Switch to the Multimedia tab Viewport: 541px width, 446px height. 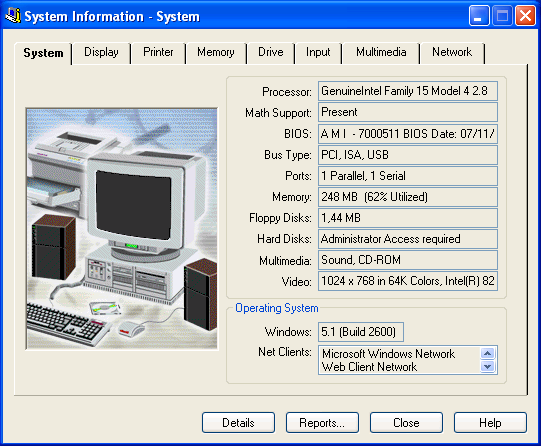coord(381,52)
